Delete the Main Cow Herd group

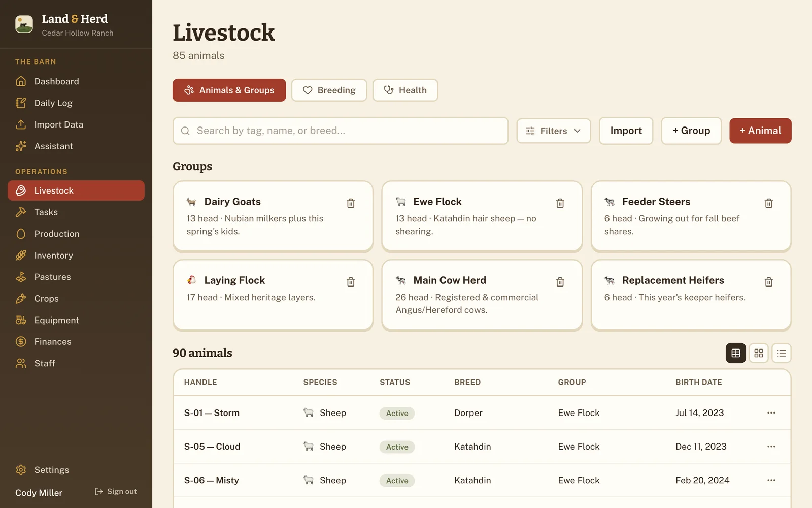560,282
